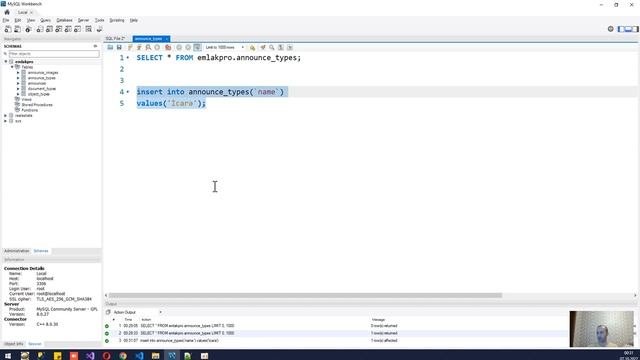Run explain plan magnifier-lightning icon
This screenshot has width=640, height=360.
[x=148, y=48]
